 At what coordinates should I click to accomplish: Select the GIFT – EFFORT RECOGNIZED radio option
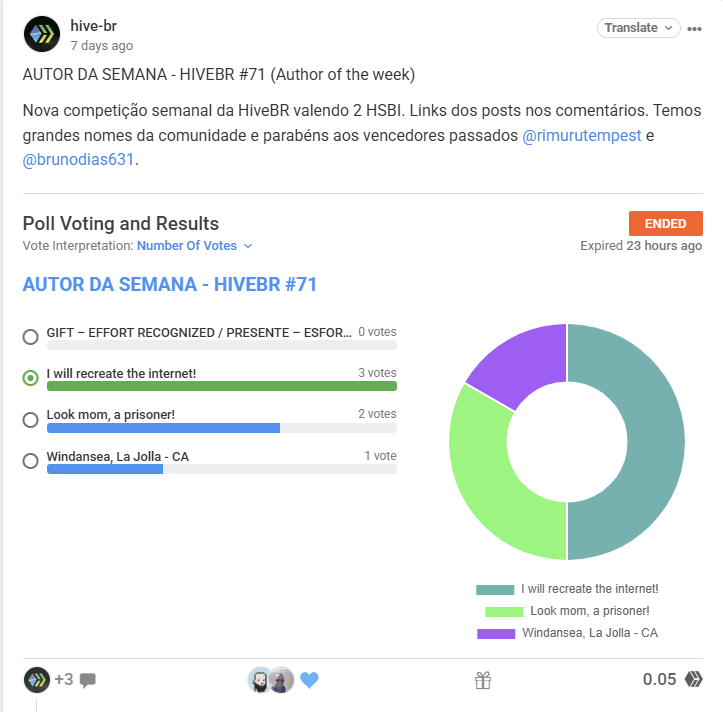pyautogui.click(x=30, y=337)
